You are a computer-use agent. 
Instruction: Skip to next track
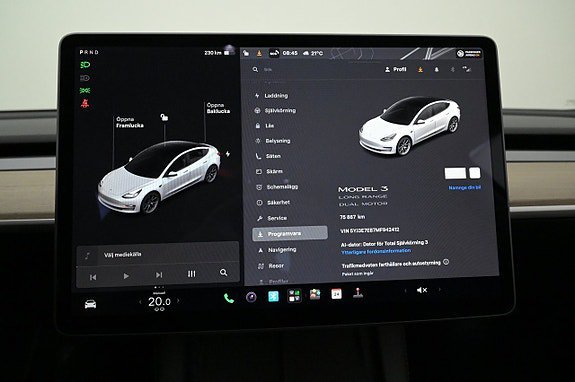pyautogui.click(x=159, y=275)
